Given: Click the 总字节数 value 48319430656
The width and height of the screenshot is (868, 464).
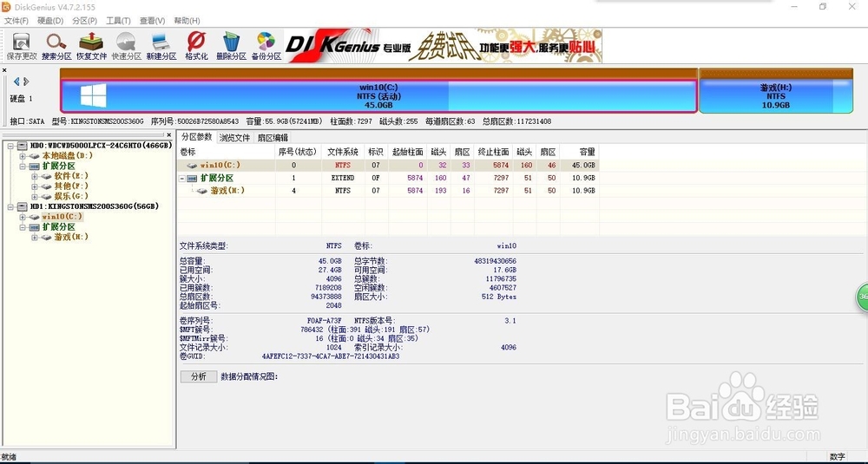Looking at the screenshot, I should coord(496,261).
